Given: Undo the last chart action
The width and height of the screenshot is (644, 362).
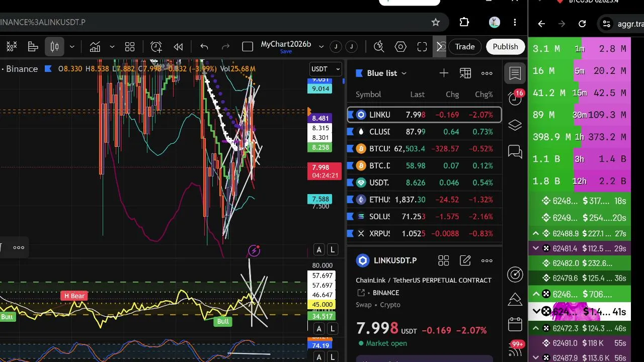Looking at the screenshot, I should pyautogui.click(x=204, y=47).
